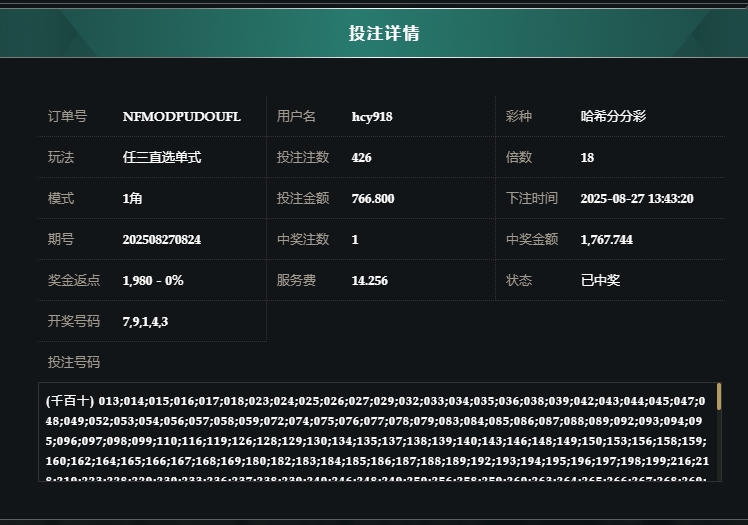Click the 投注号码 label
The width and height of the screenshot is (748, 525).
[x=74, y=362]
